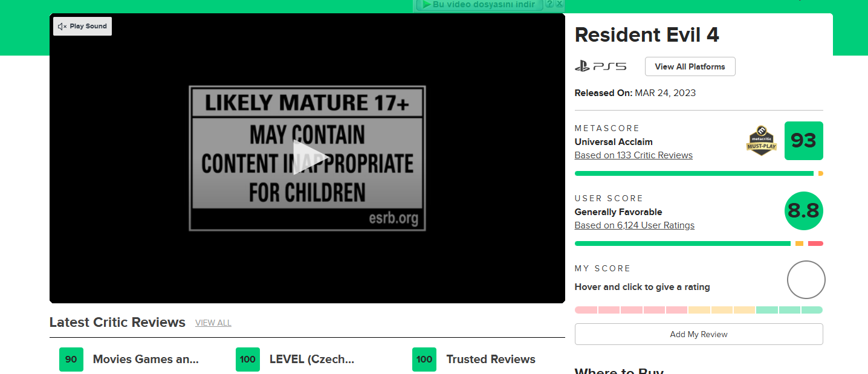Open the question mark help icon
The image size is (868, 374).
pos(549,4)
